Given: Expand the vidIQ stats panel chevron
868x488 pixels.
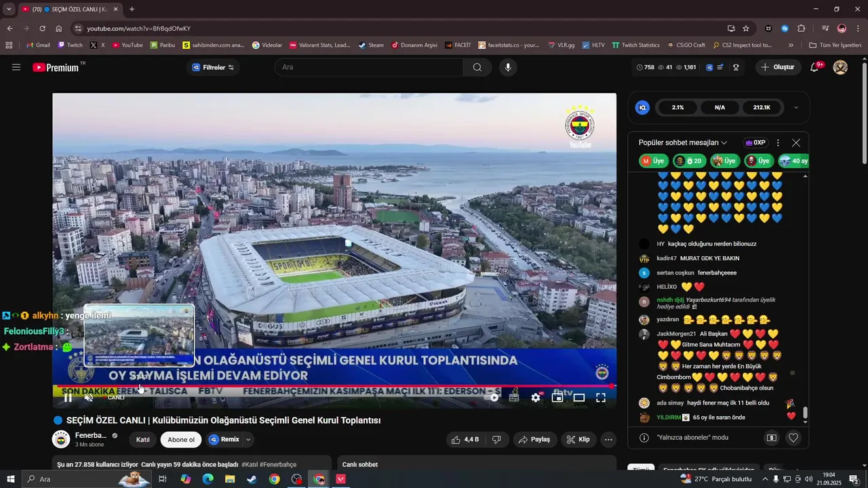Looking at the screenshot, I should point(796,107).
